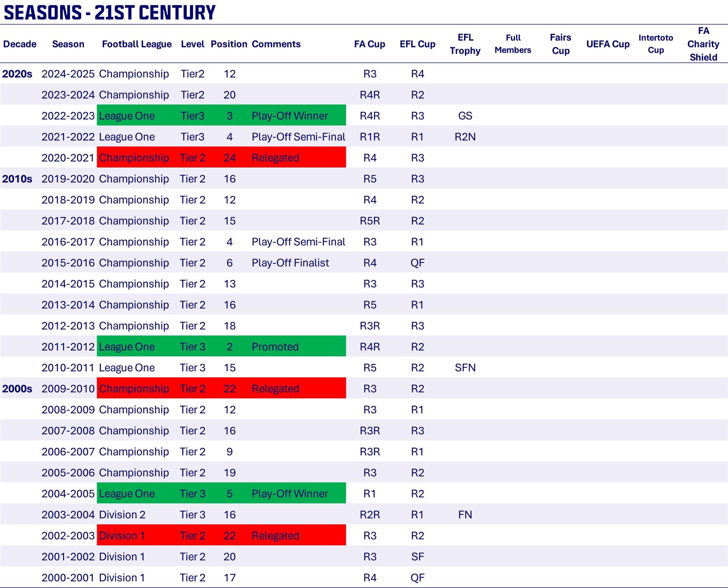Click SFN in the EFL Trophy column
Screen dimensions: 728x588
point(465,367)
